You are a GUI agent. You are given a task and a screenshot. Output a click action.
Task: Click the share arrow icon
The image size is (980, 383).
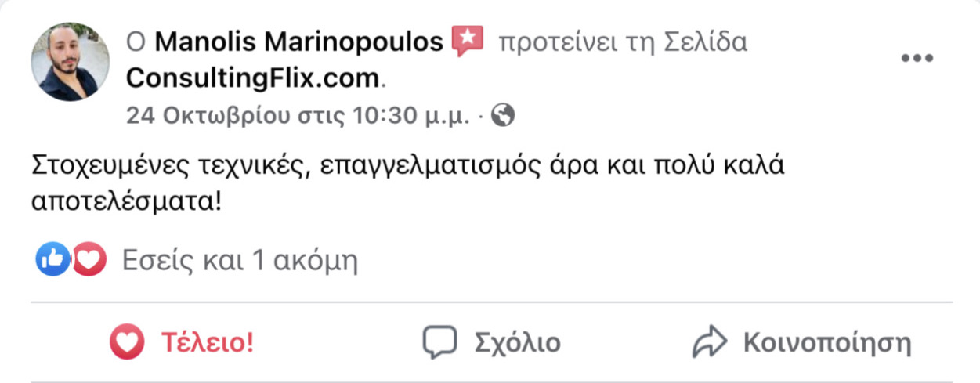tap(710, 343)
